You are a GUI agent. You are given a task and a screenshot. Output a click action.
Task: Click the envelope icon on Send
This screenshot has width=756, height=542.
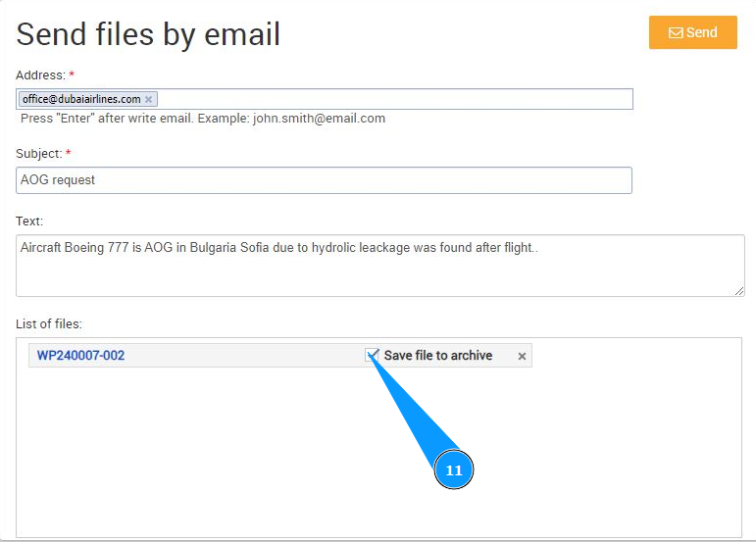tap(676, 33)
